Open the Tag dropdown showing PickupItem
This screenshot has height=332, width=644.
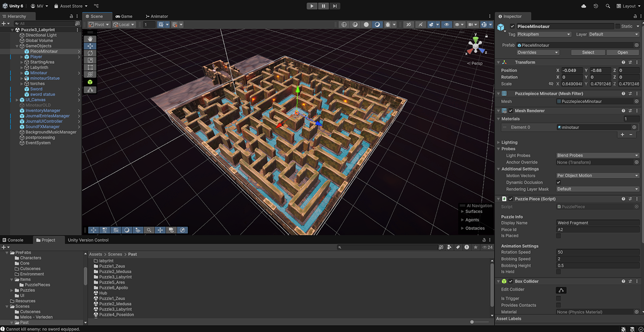543,34
